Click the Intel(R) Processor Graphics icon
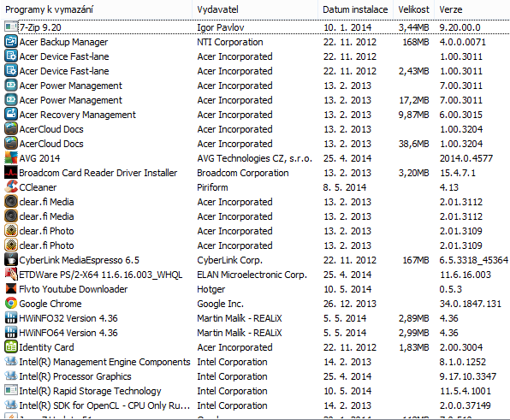This screenshot has height=420, width=510. [x=11, y=376]
